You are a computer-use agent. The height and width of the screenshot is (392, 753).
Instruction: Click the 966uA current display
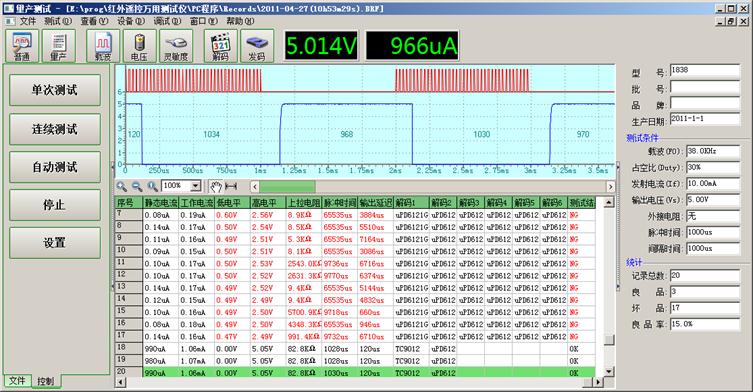pyautogui.click(x=413, y=46)
